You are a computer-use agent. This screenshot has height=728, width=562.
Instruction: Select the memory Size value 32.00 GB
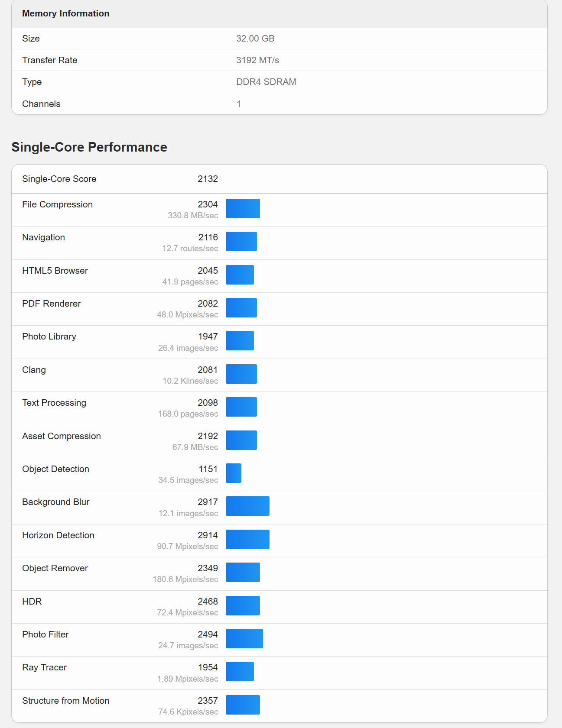pos(255,39)
